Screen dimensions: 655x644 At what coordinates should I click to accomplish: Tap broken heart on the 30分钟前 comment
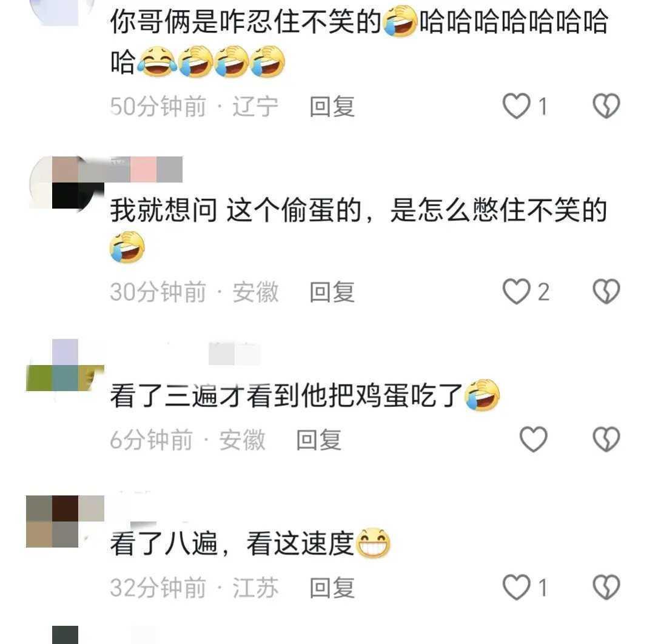point(606,292)
